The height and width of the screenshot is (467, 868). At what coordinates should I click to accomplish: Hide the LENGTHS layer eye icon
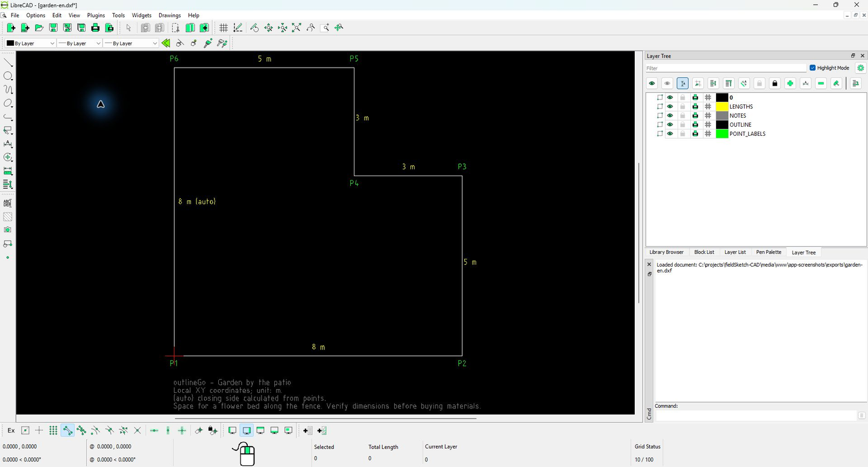[670, 107]
